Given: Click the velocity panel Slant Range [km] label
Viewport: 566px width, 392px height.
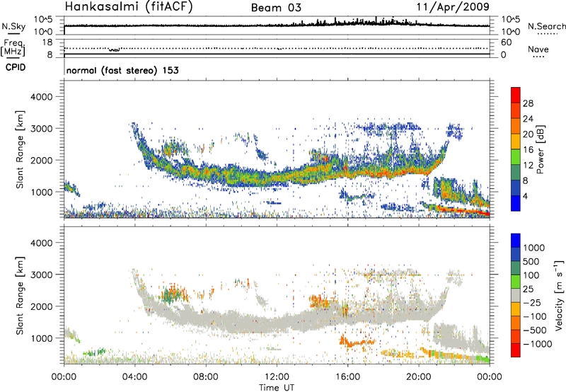Looking at the screenshot, I should click(x=20, y=295).
